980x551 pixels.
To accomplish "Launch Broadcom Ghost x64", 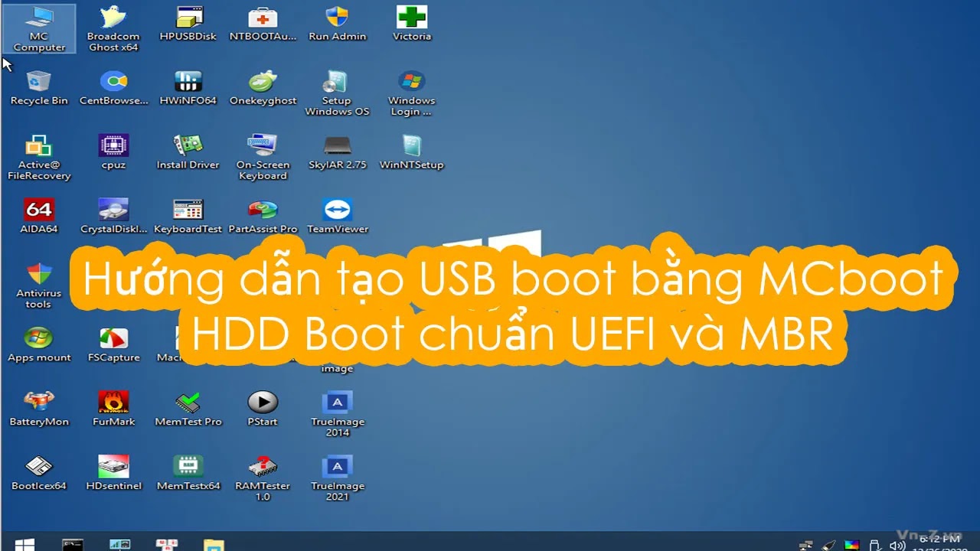I will click(x=113, y=28).
